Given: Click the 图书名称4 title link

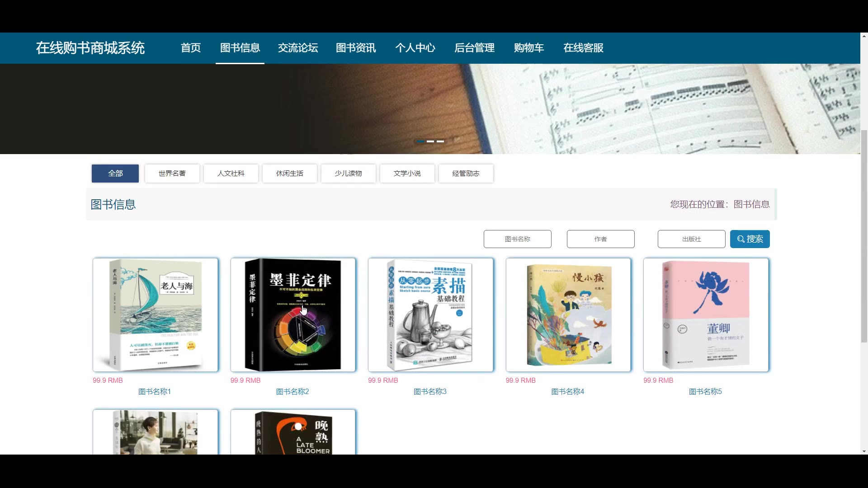Looking at the screenshot, I should [x=568, y=392].
